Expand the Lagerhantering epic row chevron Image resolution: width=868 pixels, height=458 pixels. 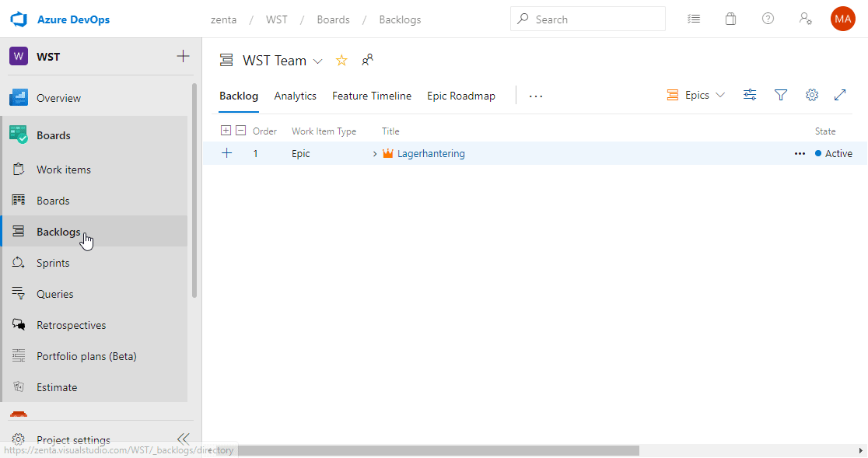[x=374, y=153]
